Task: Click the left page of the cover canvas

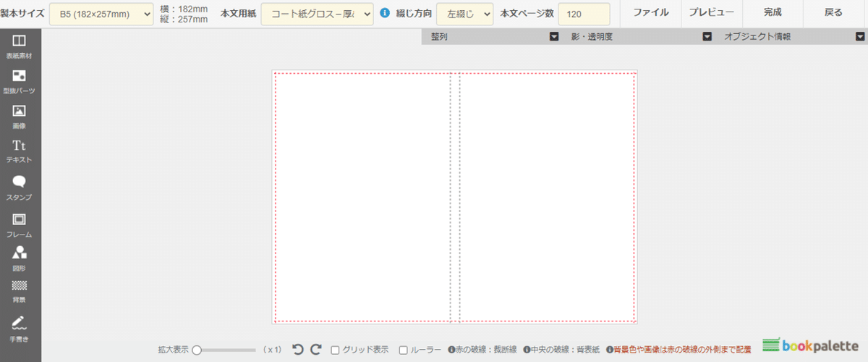Action: tap(362, 197)
